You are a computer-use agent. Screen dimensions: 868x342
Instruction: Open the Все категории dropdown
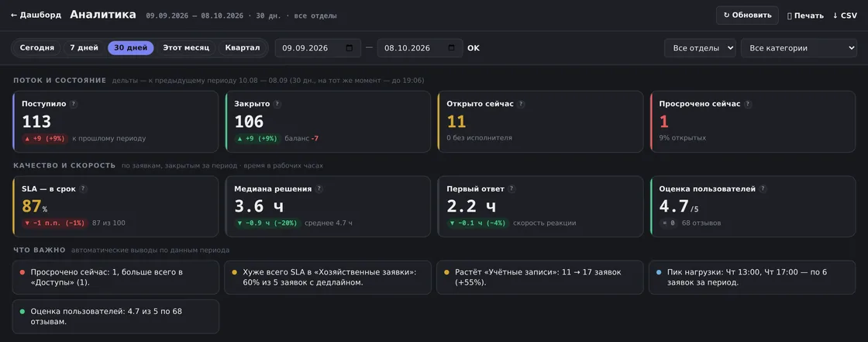[x=799, y=48]
